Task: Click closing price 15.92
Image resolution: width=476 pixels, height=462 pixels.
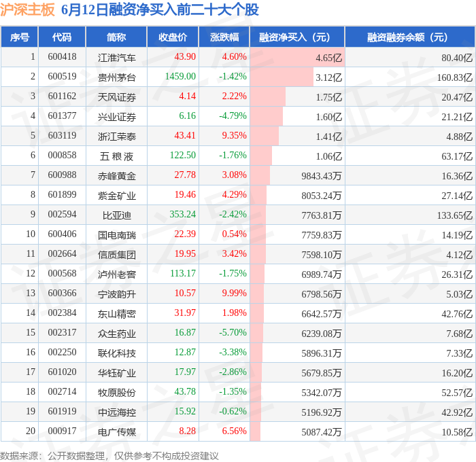Action: pyautogui.click(x=185, y=412)
